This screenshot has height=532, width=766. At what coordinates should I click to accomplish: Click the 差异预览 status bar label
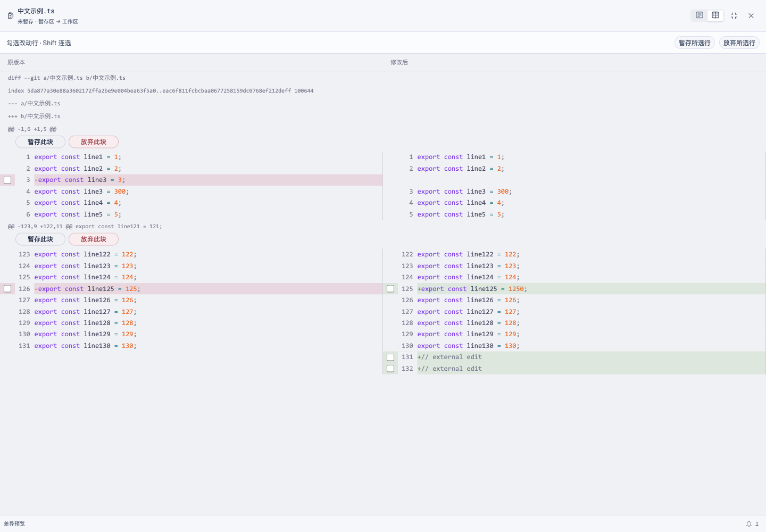[x=14, y=524]
